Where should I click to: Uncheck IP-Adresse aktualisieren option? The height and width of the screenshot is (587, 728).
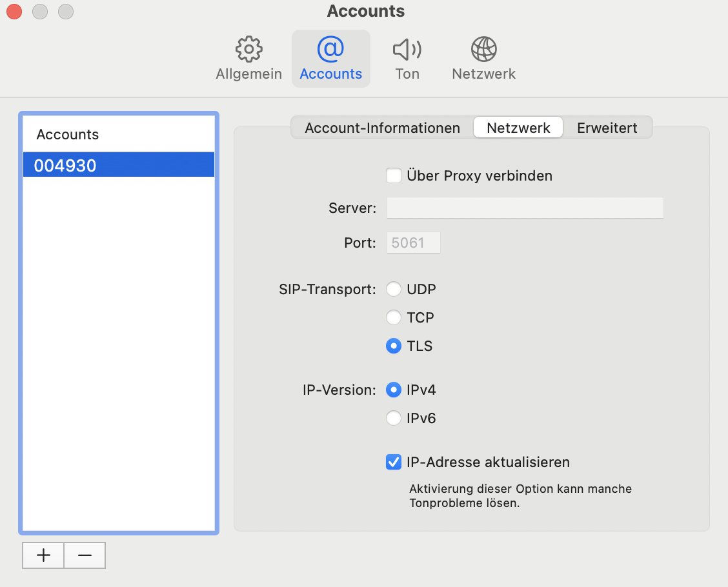[x=393, y=462]
